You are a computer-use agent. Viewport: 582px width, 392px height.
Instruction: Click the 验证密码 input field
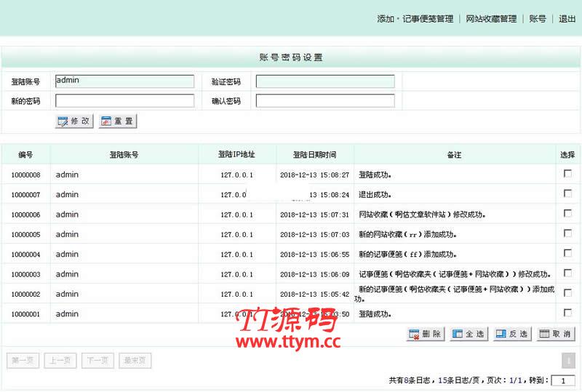tap(325, 81)
